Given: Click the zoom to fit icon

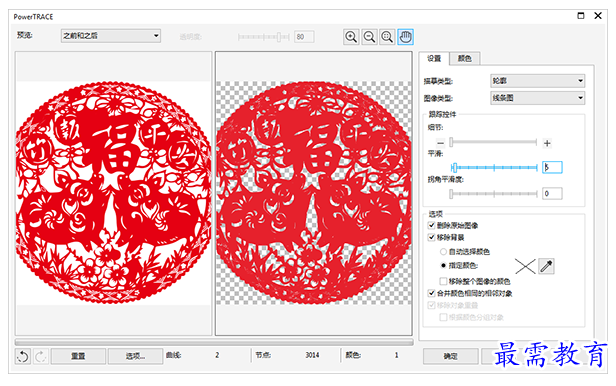Looking at the screenshot, I should (387, 37).
